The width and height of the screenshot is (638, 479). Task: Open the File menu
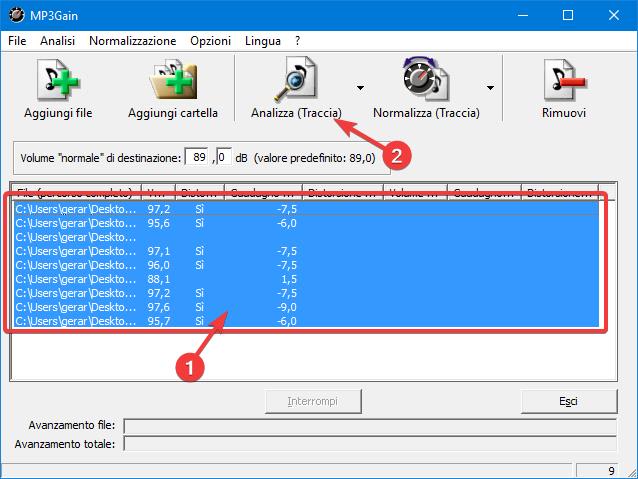click(17, 41)
